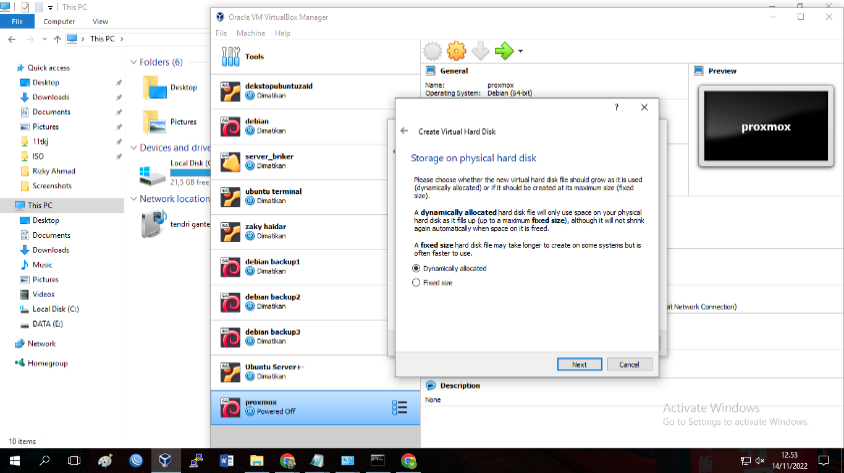Click the Discard down-arrow toolbar icon
This screenshot has height=473, width=844.
[x=480, y=51]
